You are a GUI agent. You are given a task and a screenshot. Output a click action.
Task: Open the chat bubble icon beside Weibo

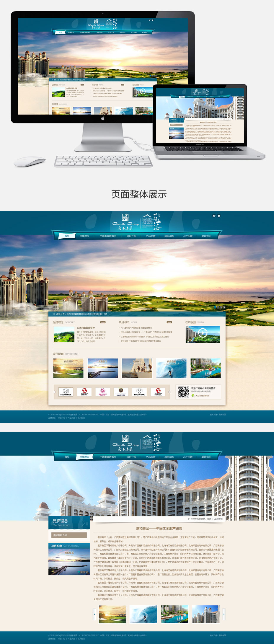pyautogui.click(x=219, y=216)
